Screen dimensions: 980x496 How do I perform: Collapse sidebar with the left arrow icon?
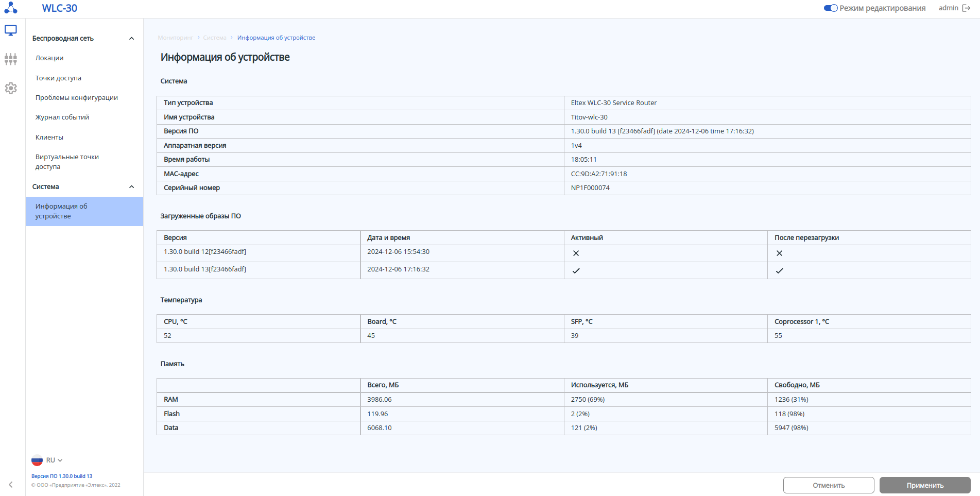click(x=11, y=485)
